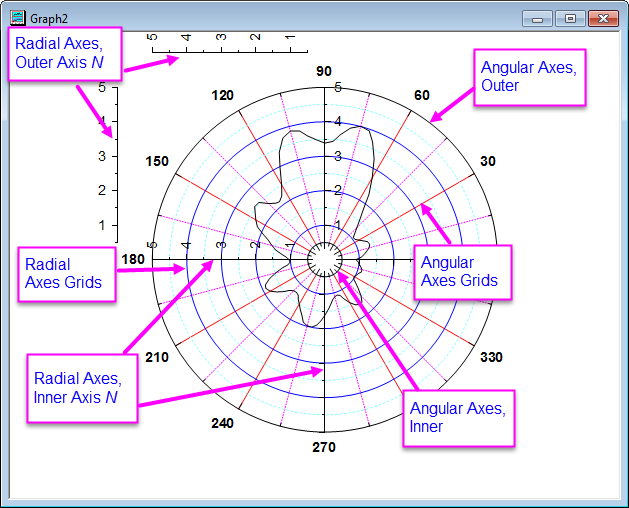Select the 'Angular Axes, Outer' annotation box
Image resolution: width=629 pixels, height=508 pixels.
[528, 77]
